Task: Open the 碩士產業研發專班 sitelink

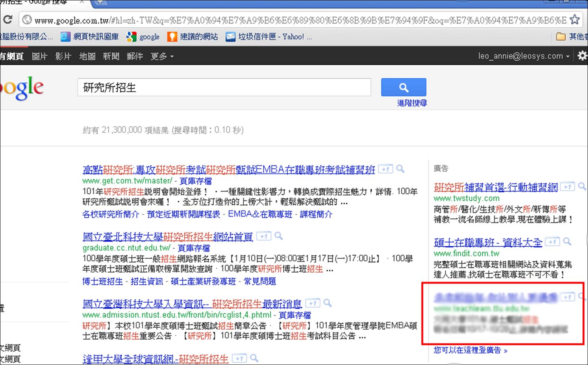Action: click(203, 281)
